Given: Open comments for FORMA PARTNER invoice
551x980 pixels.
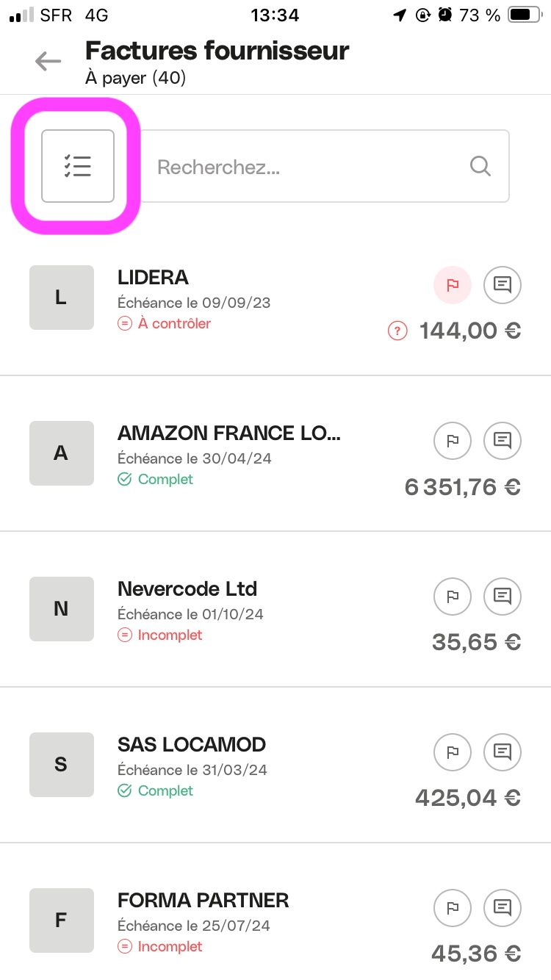Looking at the screenshot, I should point(503,907).
